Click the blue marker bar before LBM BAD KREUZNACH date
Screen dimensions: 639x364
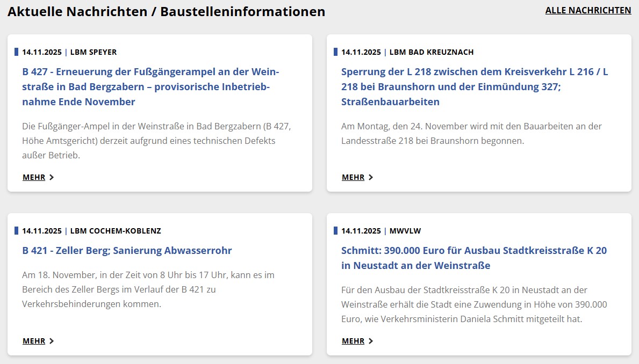coord(335,52)
